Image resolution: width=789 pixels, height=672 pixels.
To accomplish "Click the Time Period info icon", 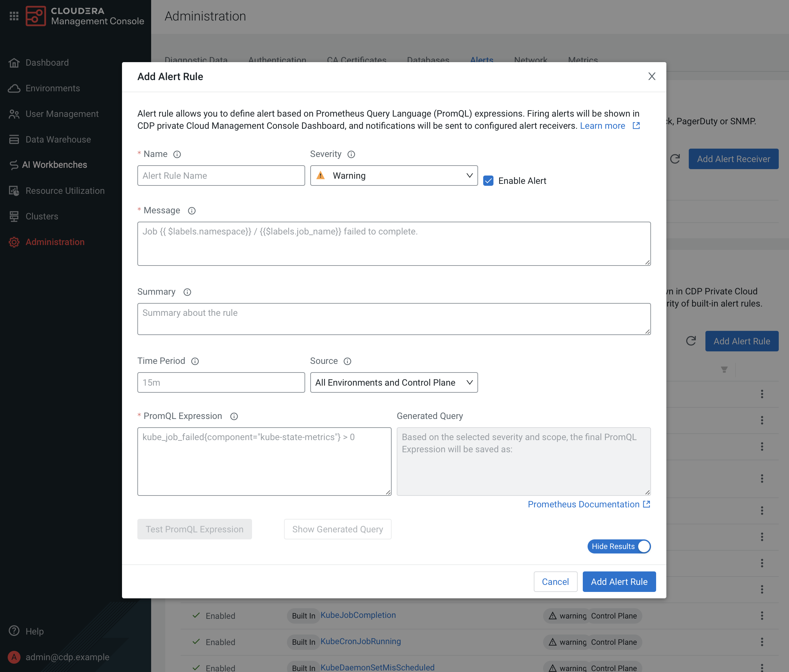I will coord(195,361).
